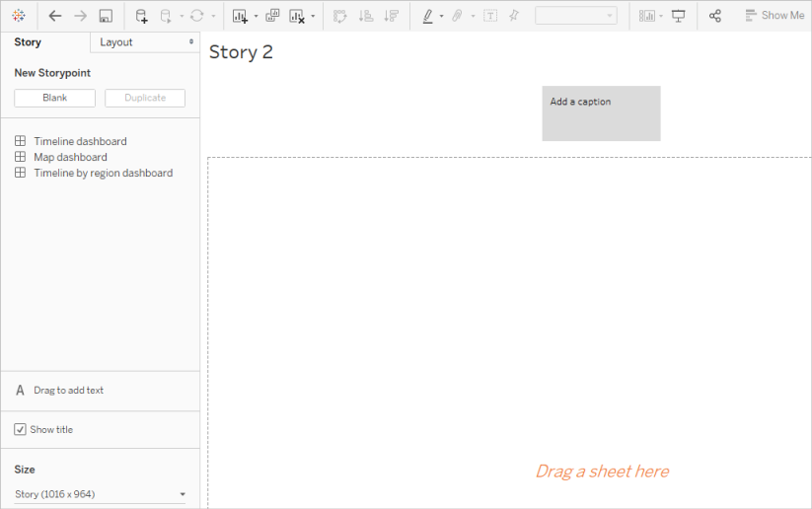Open the Story size dropdown
This screenshot has width=812, height=509.
[x=100, y=494]
